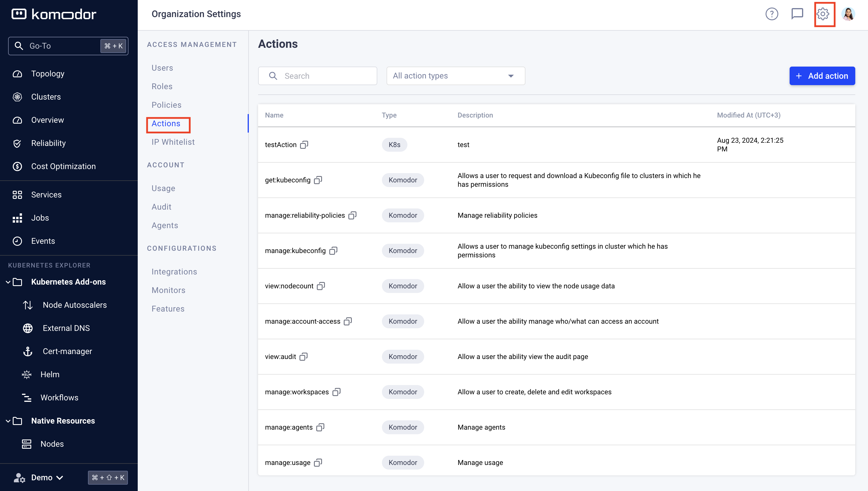Select the Actions settings item
Screen dimensions: 868x491
click(x=166, y=124)
